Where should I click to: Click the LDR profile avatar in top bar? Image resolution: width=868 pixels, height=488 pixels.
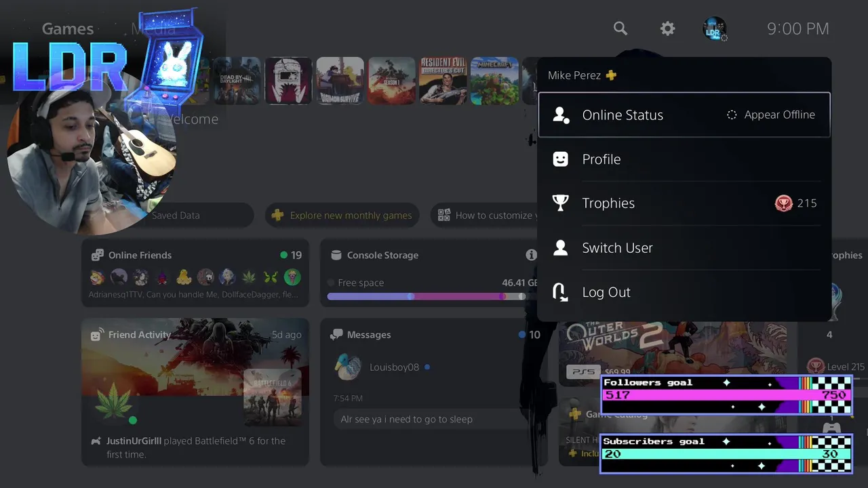(x=714, y=28)
